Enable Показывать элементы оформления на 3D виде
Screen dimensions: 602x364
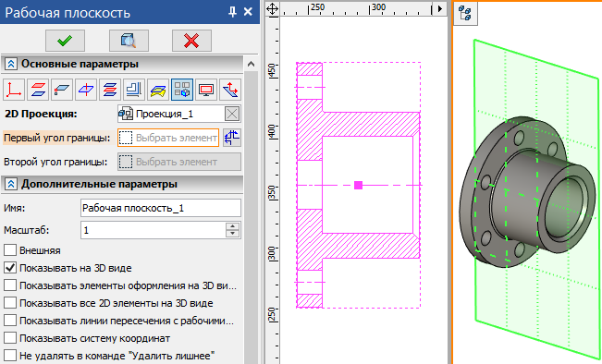tap(10, 285)
